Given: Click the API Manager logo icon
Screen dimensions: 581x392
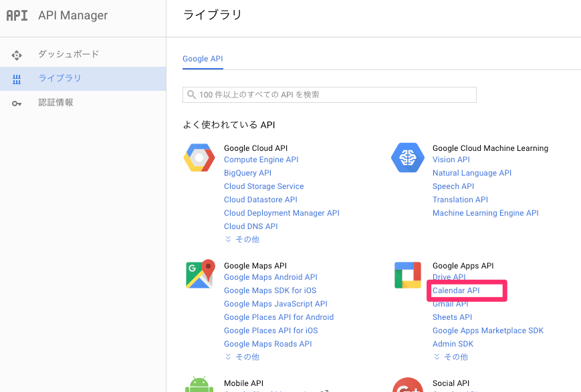Looking at the screenshot, I should [x=17, y=15].
